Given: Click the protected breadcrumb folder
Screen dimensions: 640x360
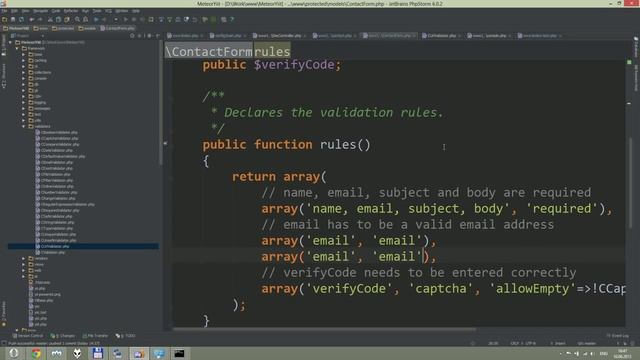Looking at the screenshot, I should [x=63, y=28].
